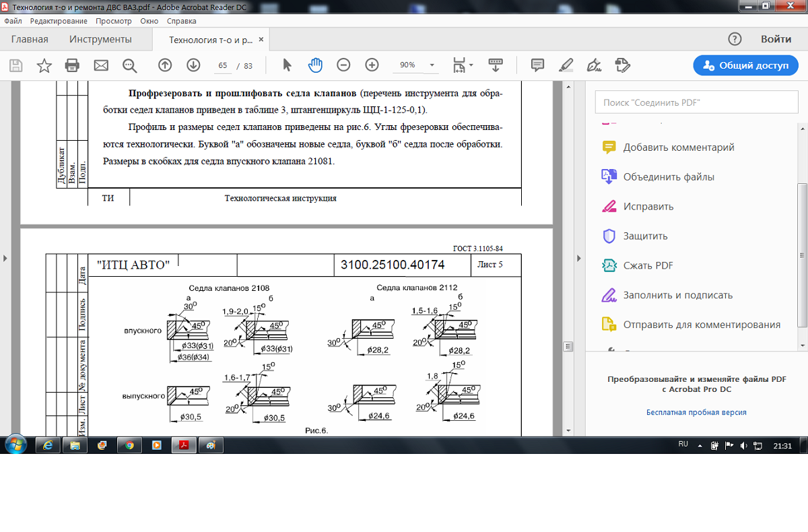Open the 'Окно' menu

click(x=149, y=21)
